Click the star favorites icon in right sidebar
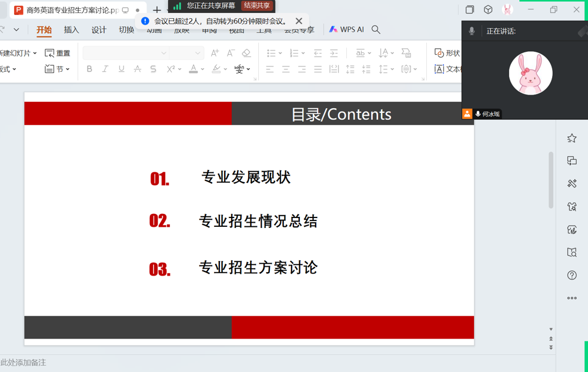 (x=571, y=138)
